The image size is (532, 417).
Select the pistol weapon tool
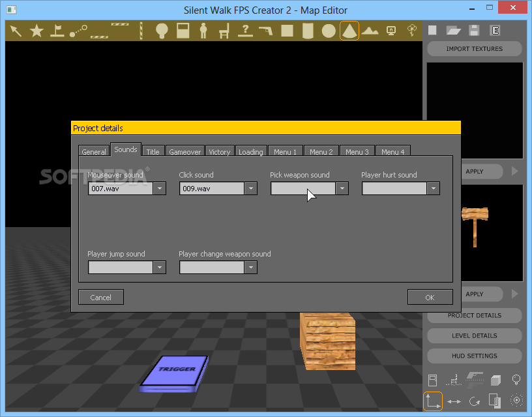265,31
